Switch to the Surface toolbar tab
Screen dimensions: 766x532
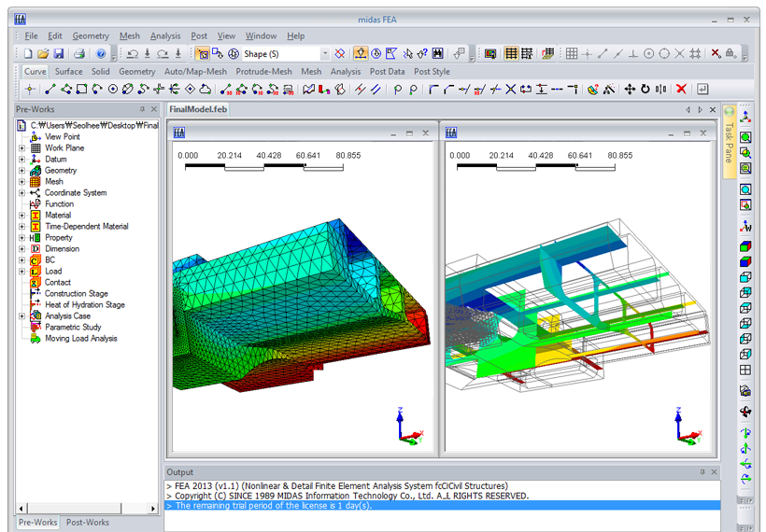68,72
